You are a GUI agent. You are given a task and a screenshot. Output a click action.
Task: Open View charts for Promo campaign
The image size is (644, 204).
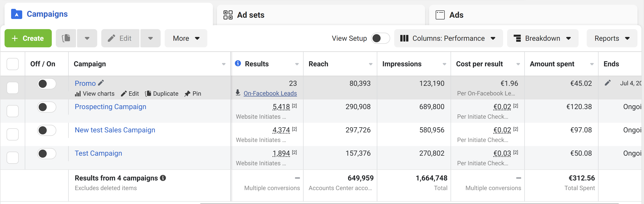pos(95,94)
